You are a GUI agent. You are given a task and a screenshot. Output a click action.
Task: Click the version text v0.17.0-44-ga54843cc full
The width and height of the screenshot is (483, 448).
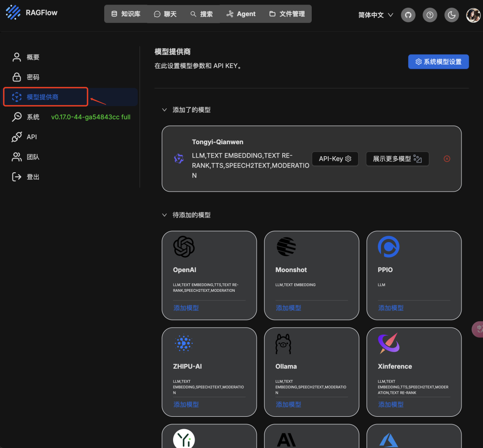pos(90,117)
